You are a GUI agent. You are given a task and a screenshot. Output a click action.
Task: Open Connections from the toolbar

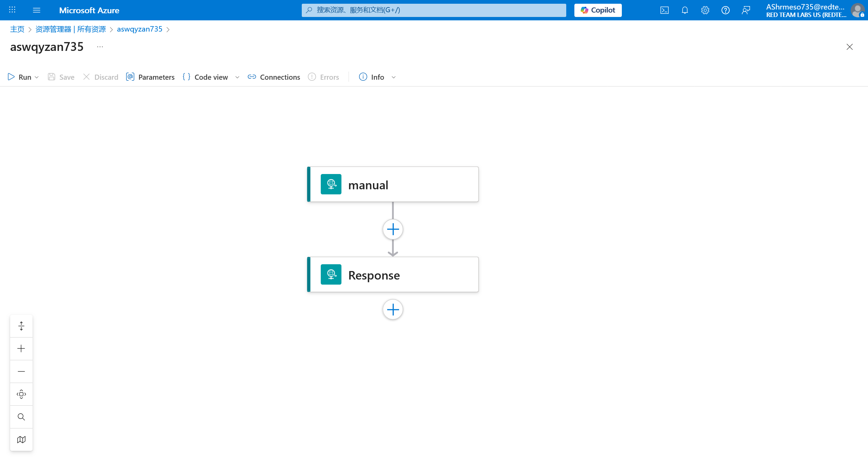(274, 77)
